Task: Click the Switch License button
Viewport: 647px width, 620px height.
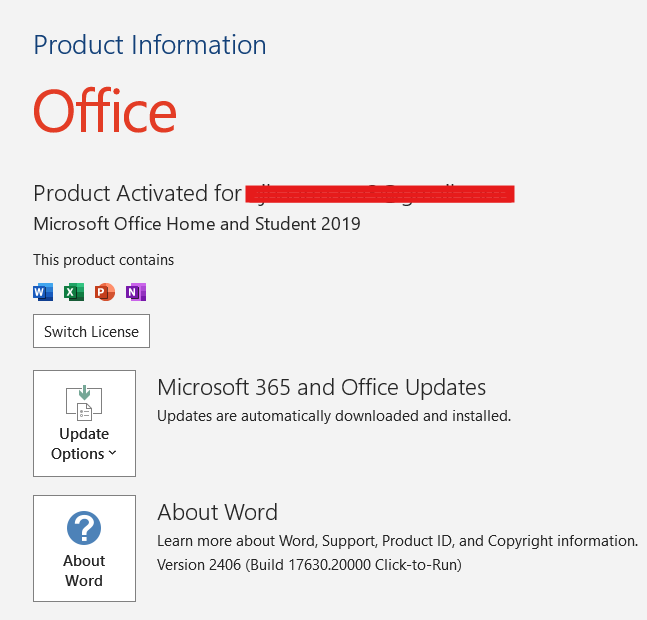Action: coord(91,331)
